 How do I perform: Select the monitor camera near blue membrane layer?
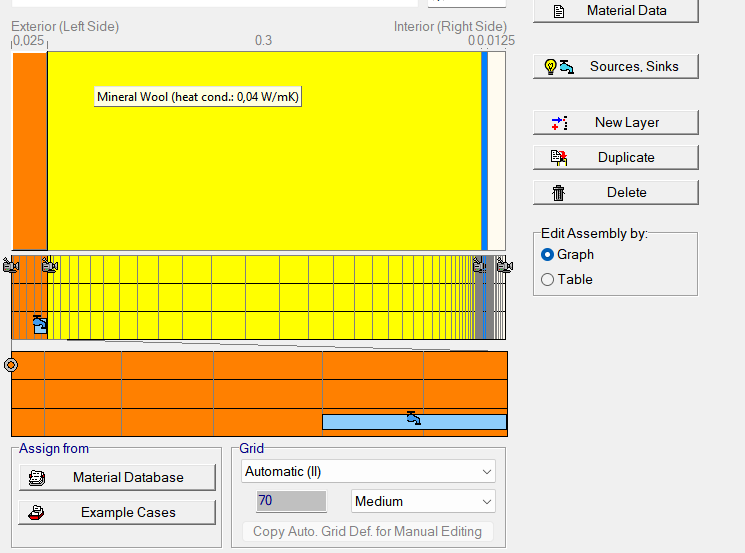tap(480, 265)
